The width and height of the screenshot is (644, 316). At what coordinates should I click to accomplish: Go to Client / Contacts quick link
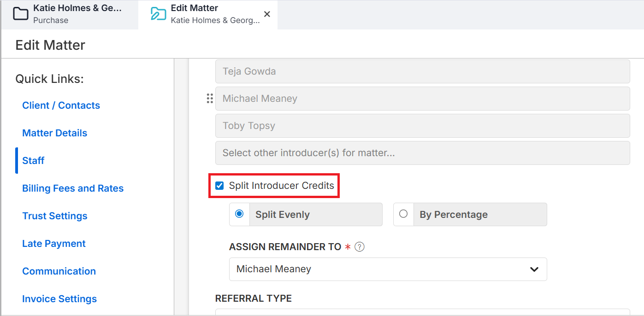tap(61, 105)
